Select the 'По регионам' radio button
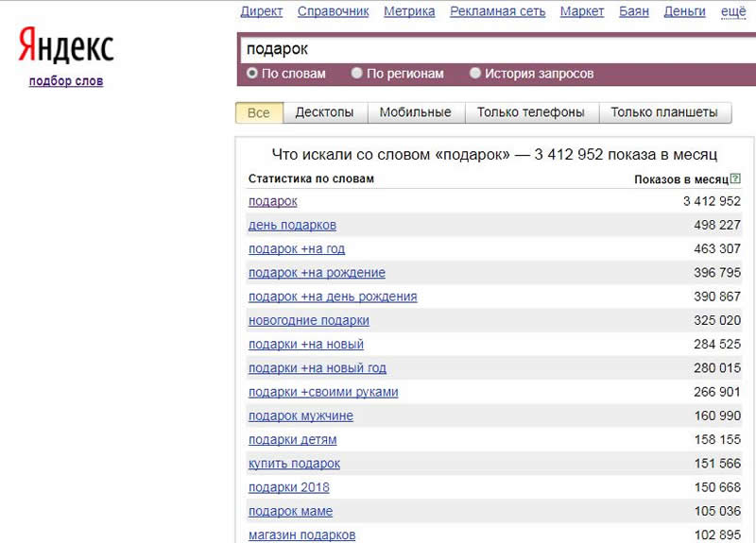 pyautogui.click(x=357, y=73)
